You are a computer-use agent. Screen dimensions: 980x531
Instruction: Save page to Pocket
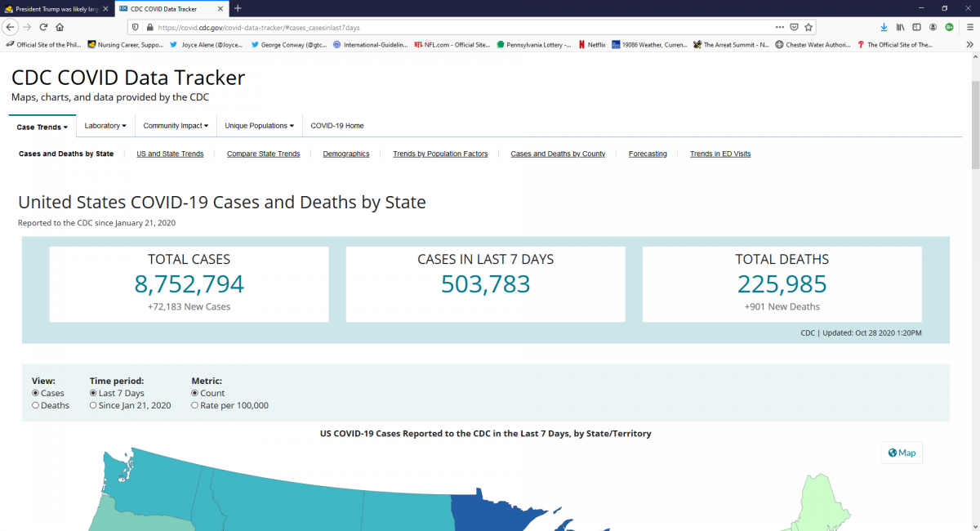pyautogui.click(x=794, y=27)
